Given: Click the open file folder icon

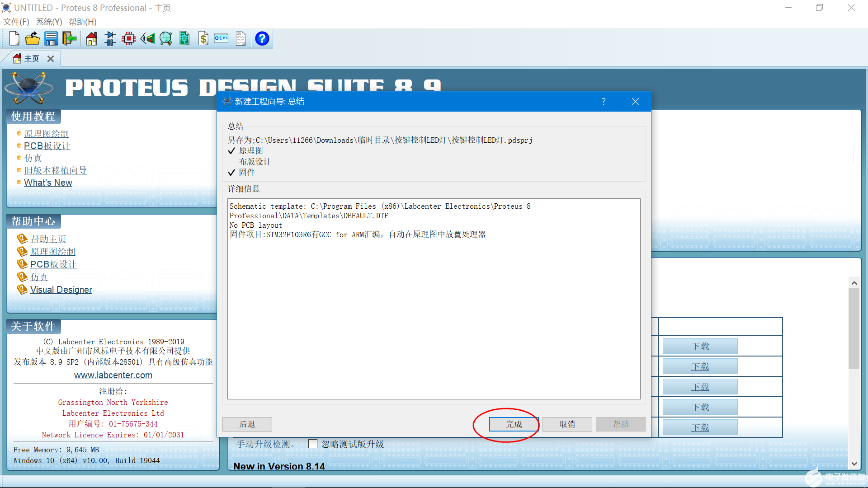Looking at the screenshot, I should pos(32,39).
